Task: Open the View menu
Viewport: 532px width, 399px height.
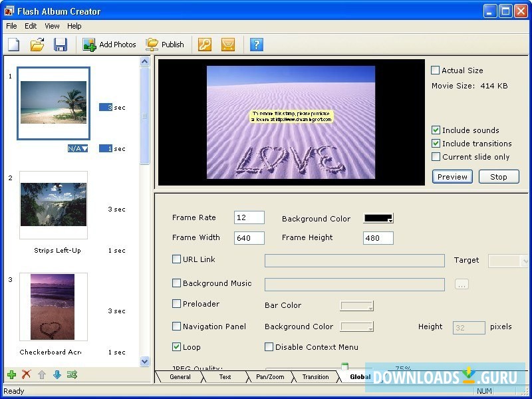Action: (x=52, y=26)
